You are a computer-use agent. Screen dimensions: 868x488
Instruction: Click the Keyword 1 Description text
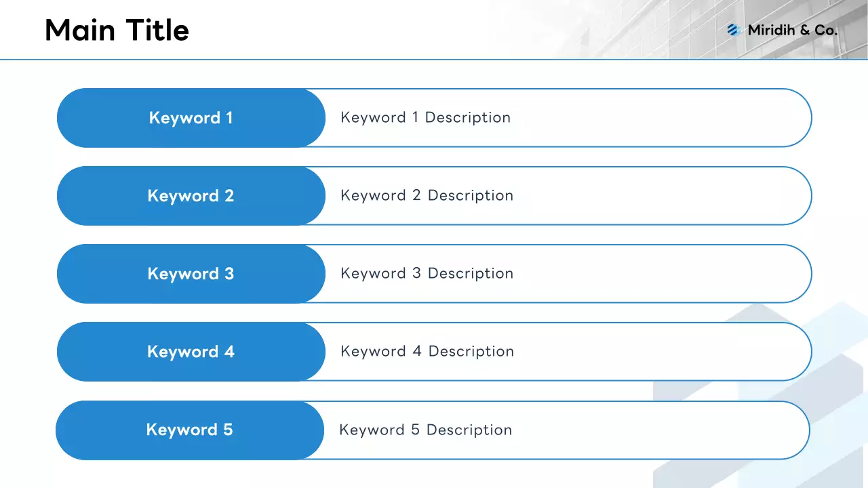click(x=425, y=117)
